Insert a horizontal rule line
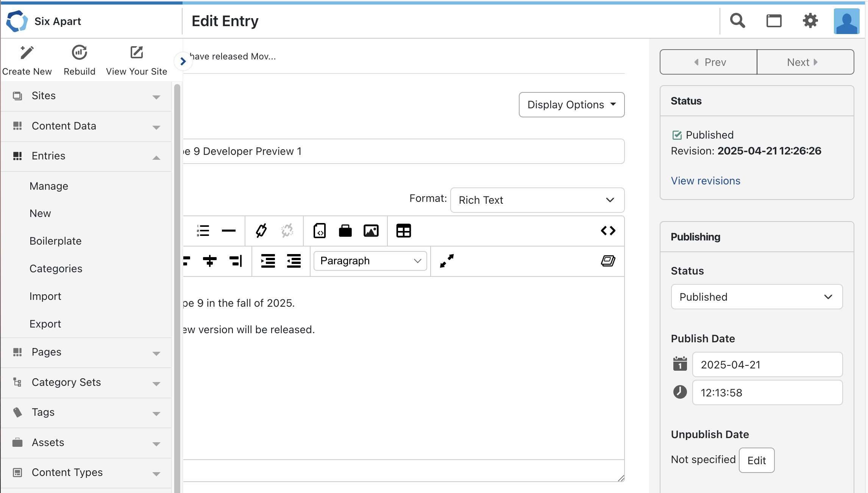The height and width of the screenshot is (493, 868). [x=228, y=231]
